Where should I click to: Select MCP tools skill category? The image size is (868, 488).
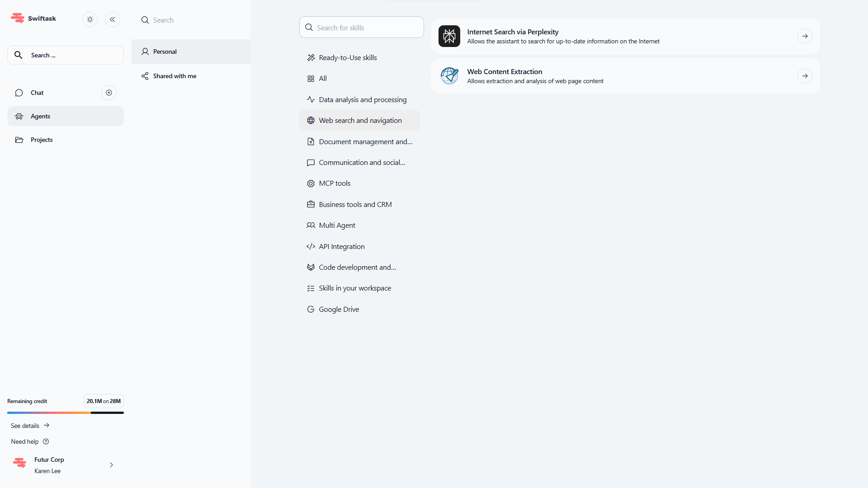[335, 183]
